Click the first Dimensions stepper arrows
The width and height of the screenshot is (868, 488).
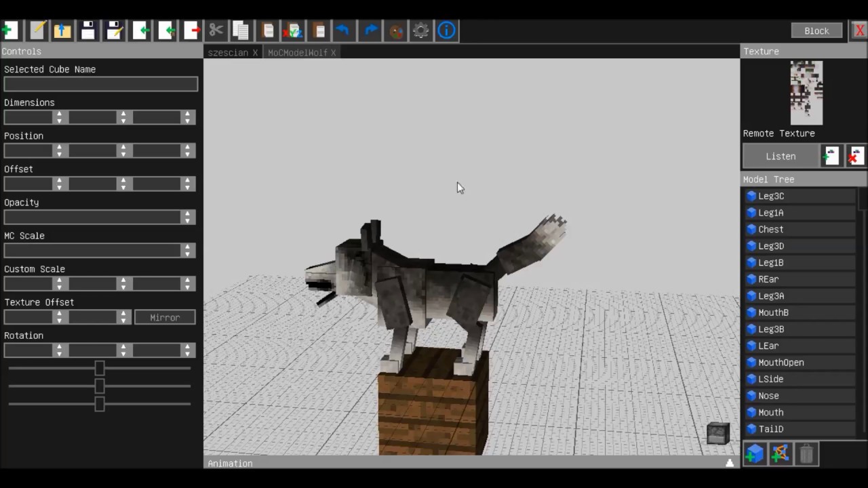coord(60,117)
